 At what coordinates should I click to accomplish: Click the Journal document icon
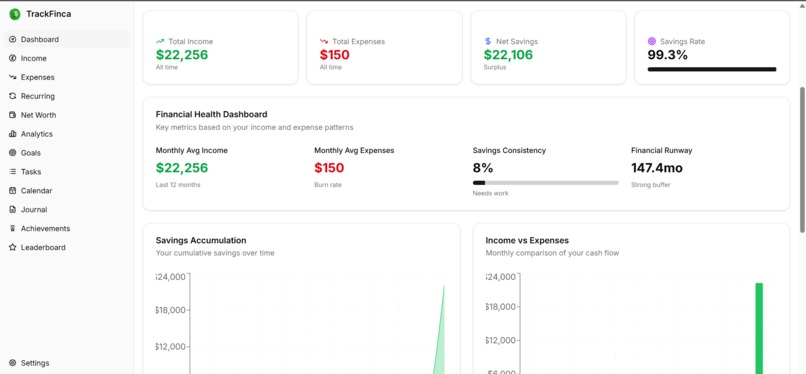(x=13, y=210)
